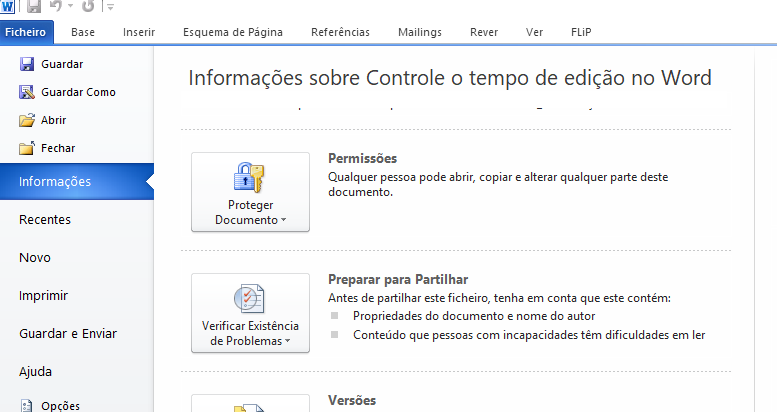Click the 'Informações sobre Controle o tempo' title
Screen dimensions: 777x412
450,78
